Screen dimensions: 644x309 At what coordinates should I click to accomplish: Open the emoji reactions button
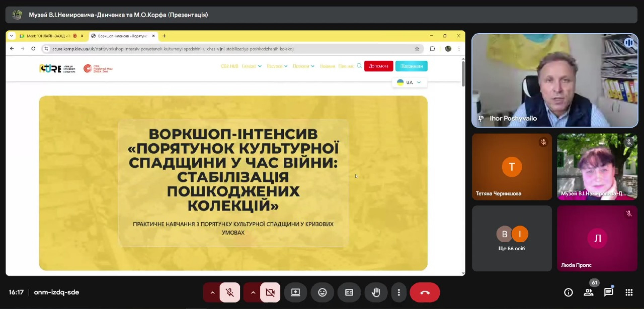322,293
